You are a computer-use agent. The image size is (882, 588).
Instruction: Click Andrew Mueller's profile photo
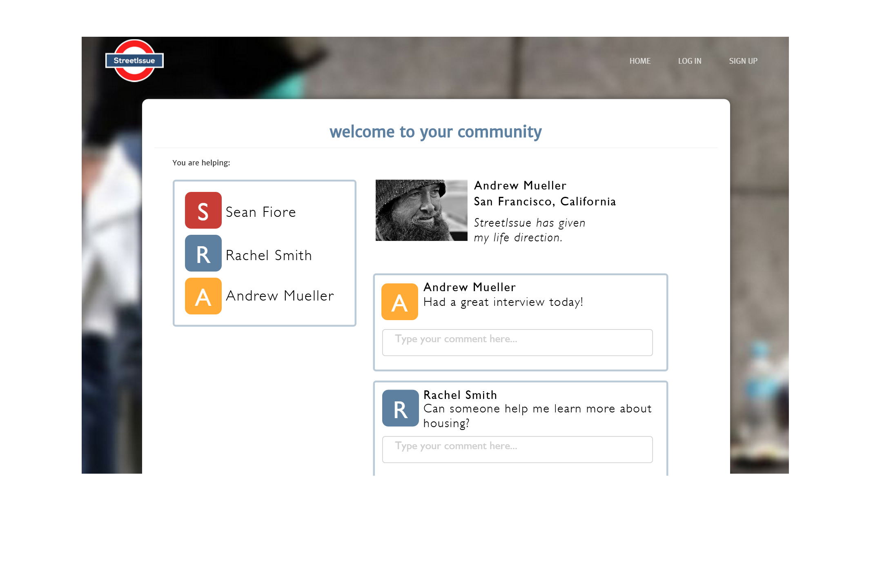pyautogui.click(x=421, y=210)
